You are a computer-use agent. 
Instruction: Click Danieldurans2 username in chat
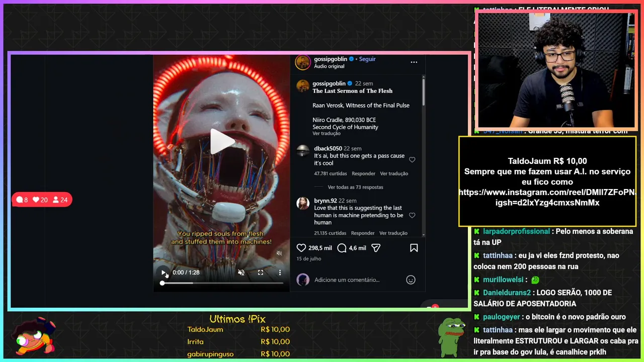[x=507, y=293]
